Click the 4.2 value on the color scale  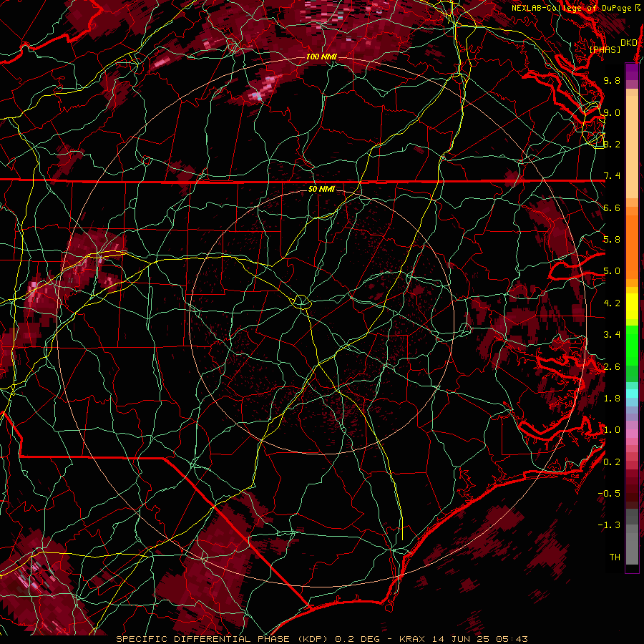click(612, 303)
